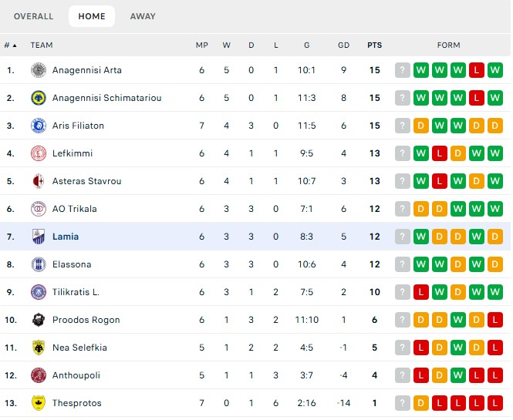Switch to the Away standings tab
Screen dimensions: 513x420
click(x=143, y=16)
